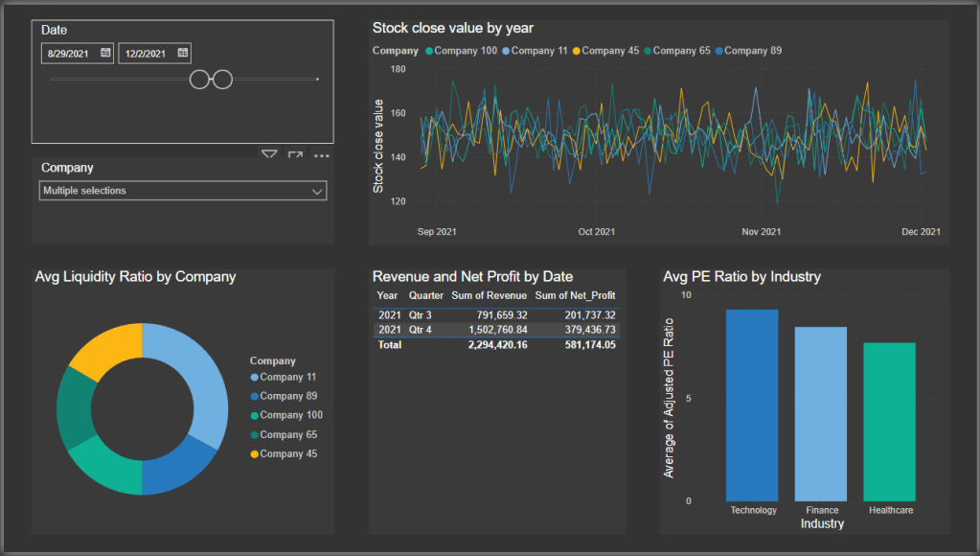Viewport: 980px width, 556px height.
Task: Click the 8/29/2021 start date field
Action: pos(69,54)
